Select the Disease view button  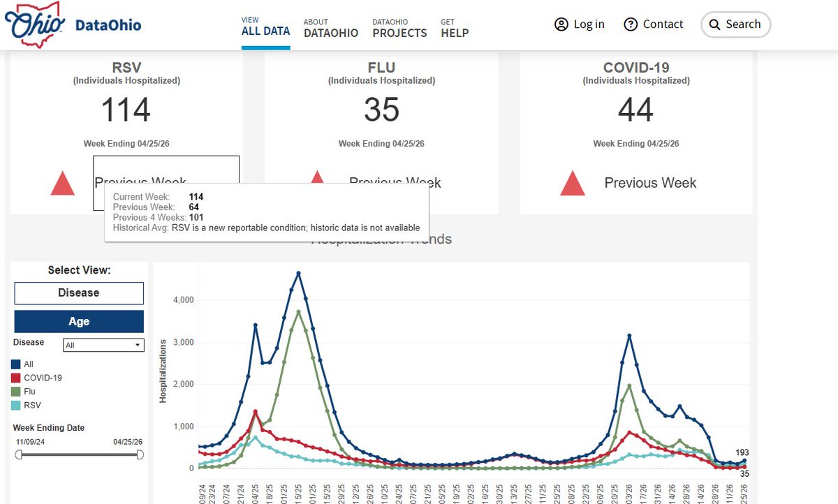(x=79, y=293)
